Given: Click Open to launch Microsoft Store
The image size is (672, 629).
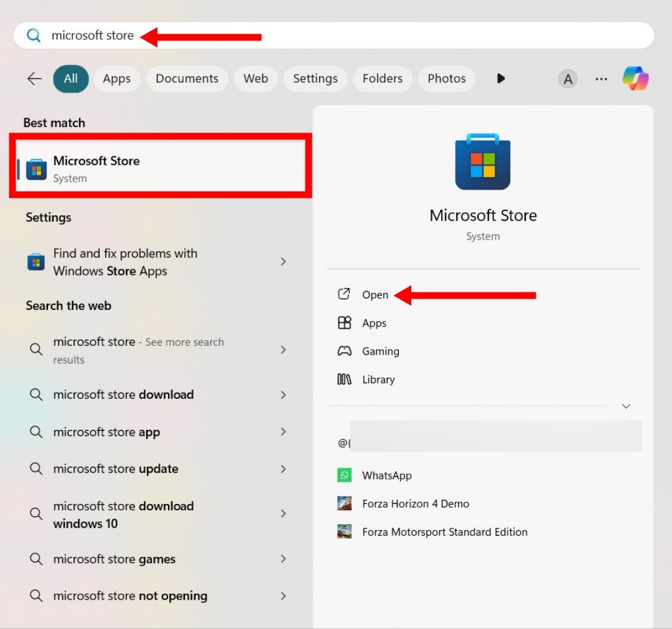Looking at the screenshot, I should tap(375, 295).
